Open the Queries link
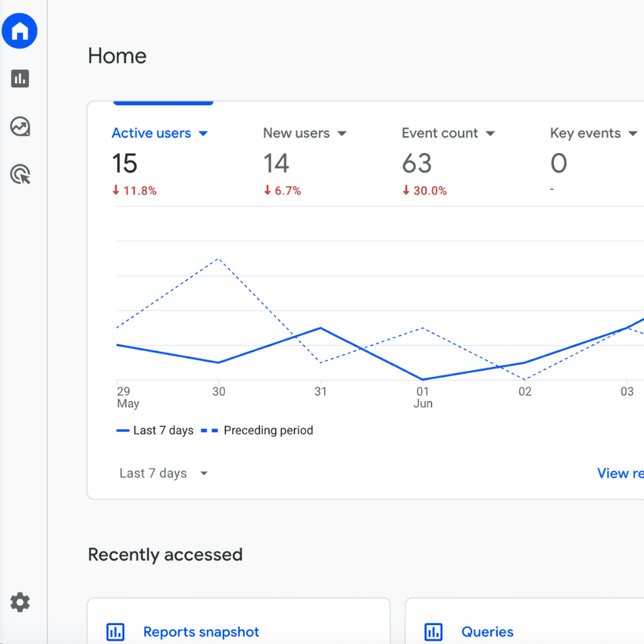The width and height of the screenshot is (644, 644). click(487, 631)
